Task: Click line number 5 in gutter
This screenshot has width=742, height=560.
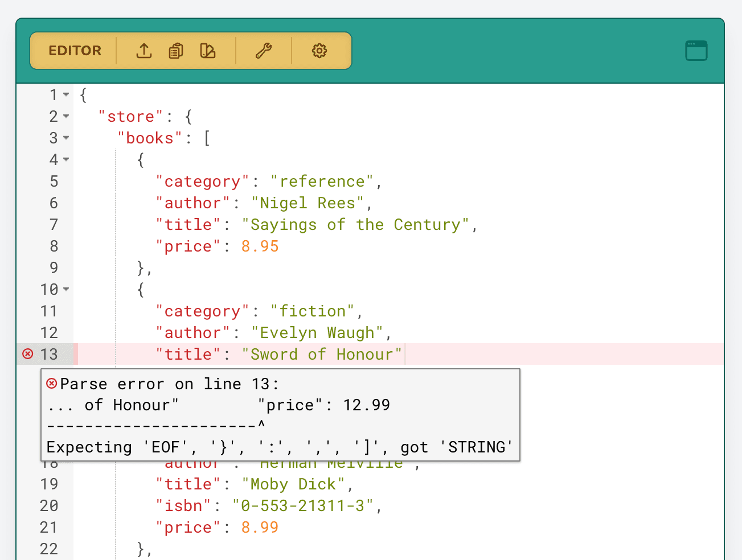Action: click(54, 182)
